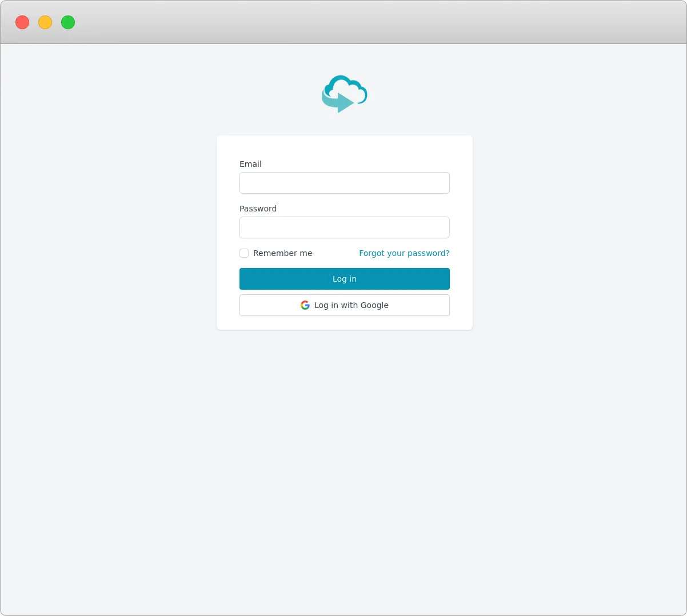The height and width of the screenshot is (616, 687).
Task: Click the yellow minimize circle
Action: 45,22
